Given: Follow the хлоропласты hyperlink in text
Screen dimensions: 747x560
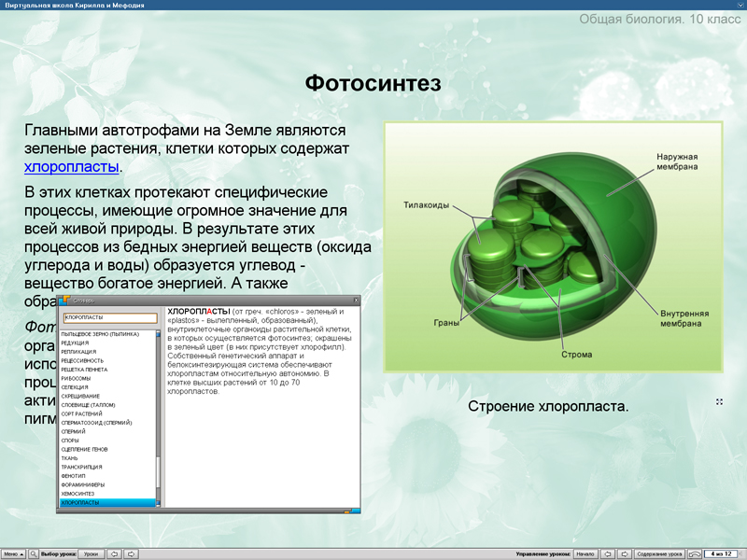Looking at the screenshot, I should (72, 167).
